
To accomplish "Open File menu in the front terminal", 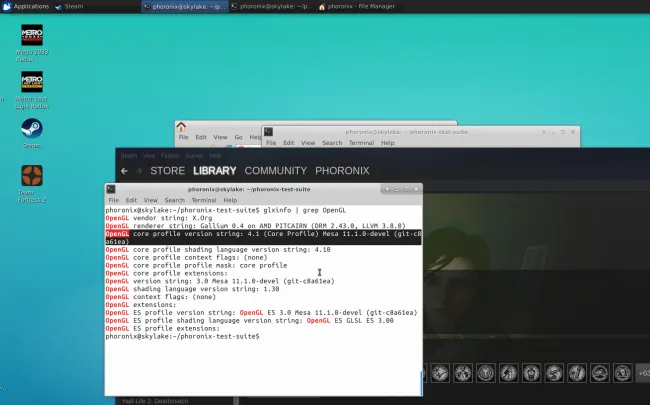I will [114, 200].
